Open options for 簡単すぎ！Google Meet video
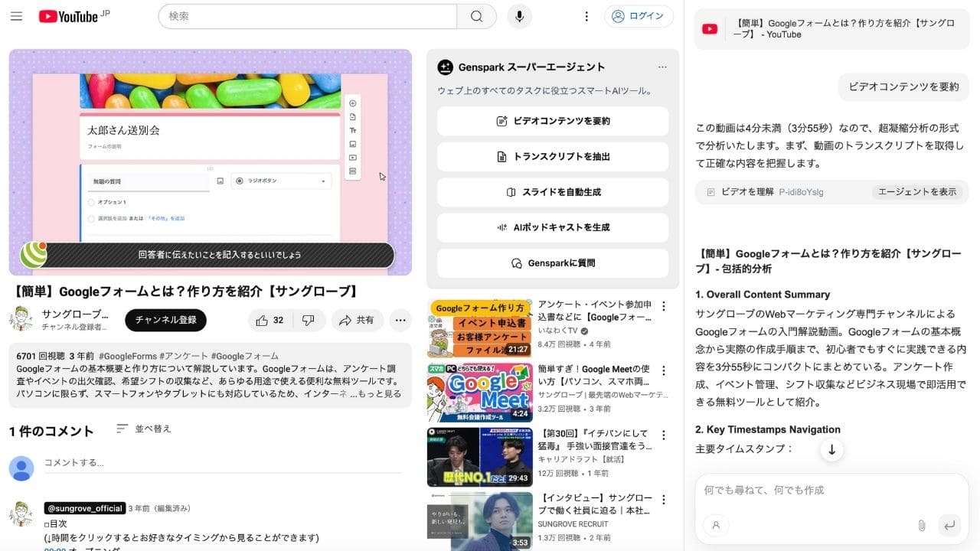 click(x=664, y=370)
